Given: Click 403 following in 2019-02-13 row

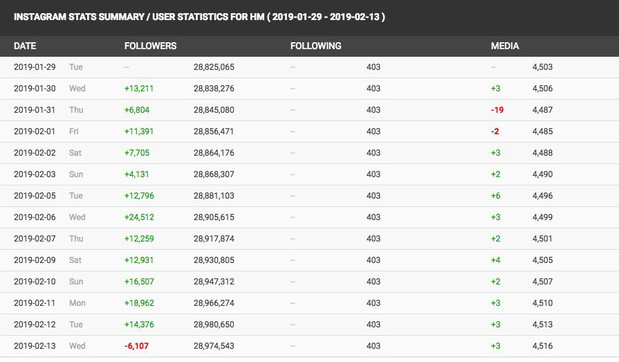Looking at the screenshot, I should pos(373,346).
